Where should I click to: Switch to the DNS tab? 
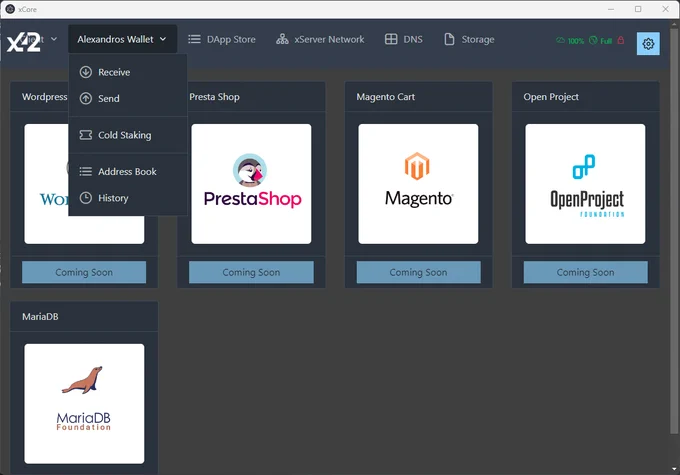click(403, 39)
